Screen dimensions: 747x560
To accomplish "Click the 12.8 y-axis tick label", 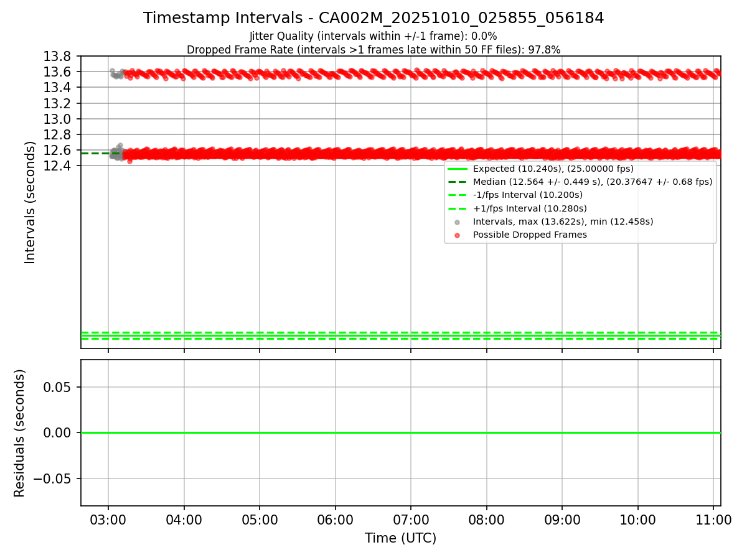I will click(57, 134).
